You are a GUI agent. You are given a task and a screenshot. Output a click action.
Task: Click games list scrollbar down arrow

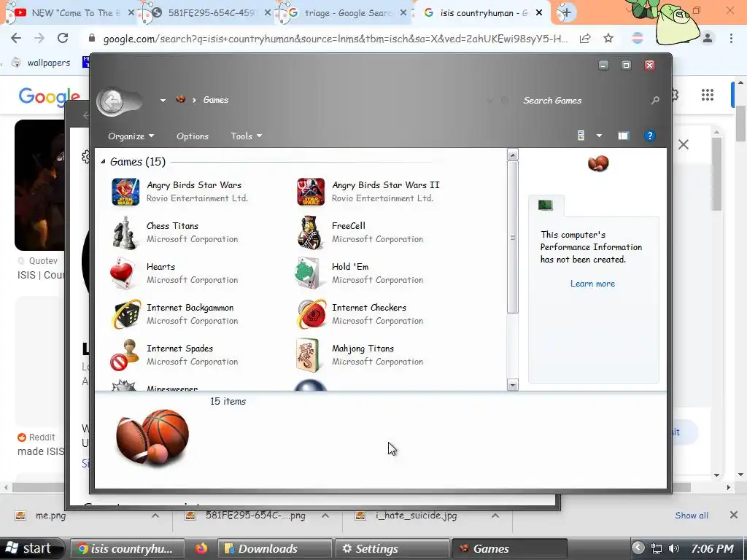point(513,385)
